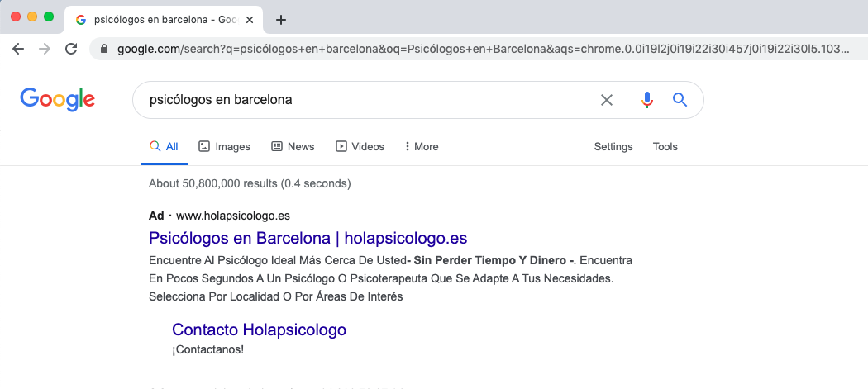Viewport: 868px width, 389px height.
Task: Open a new browser tab
Action: 281,20
